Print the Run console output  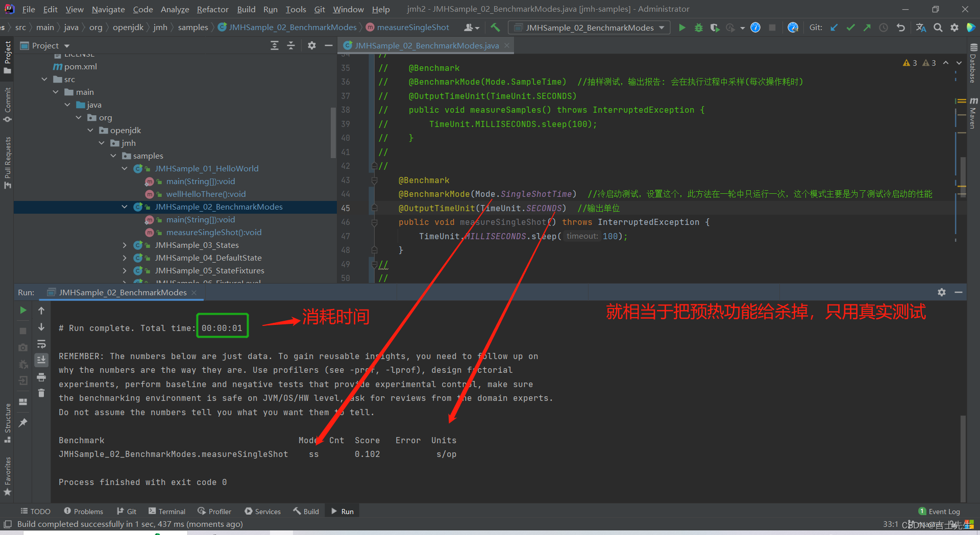[41, 377]
